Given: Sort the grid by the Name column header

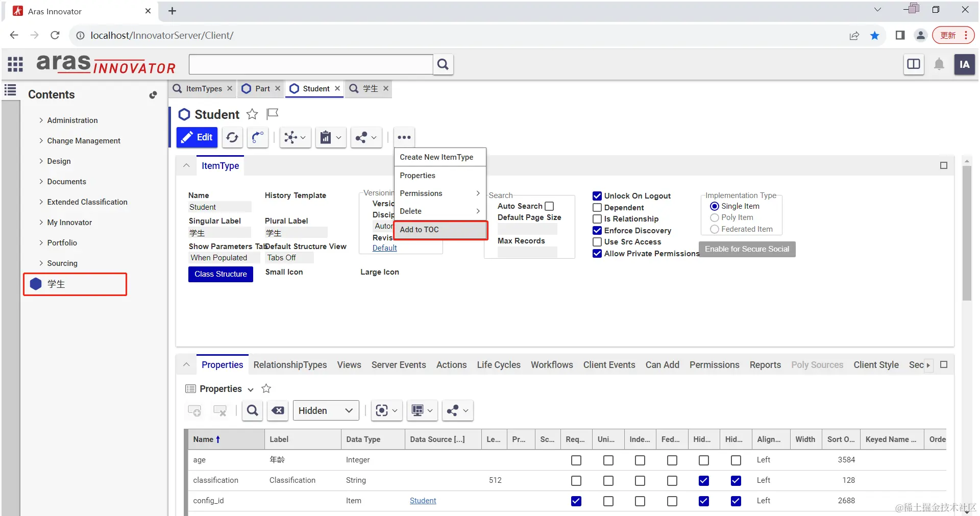Looking at the screenshot, I should [x=226, y=439].
